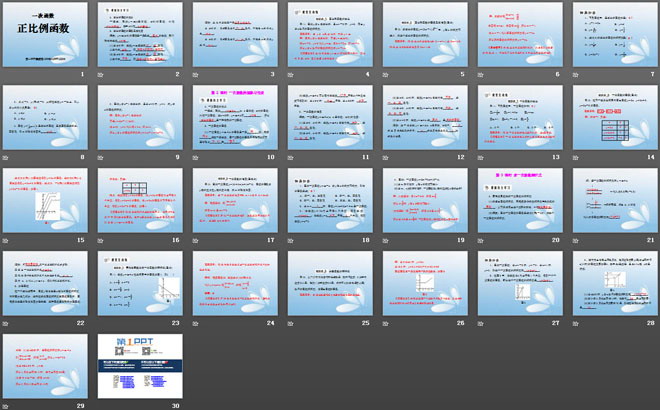
Task: Select slide 6 thumbnail
Action: point(520,35)
